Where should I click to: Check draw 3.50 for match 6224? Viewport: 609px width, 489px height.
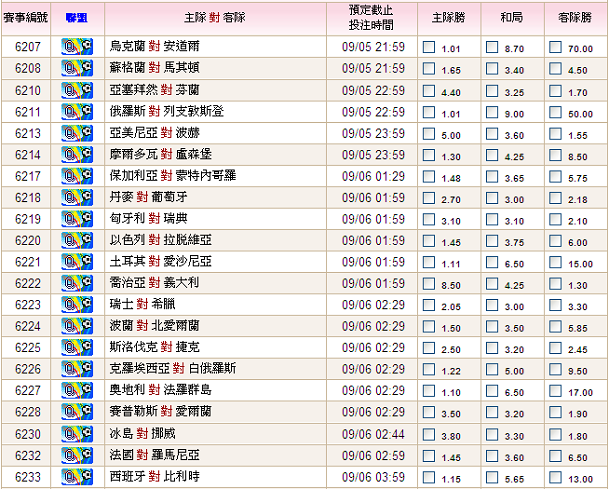(x=492, y=326)
